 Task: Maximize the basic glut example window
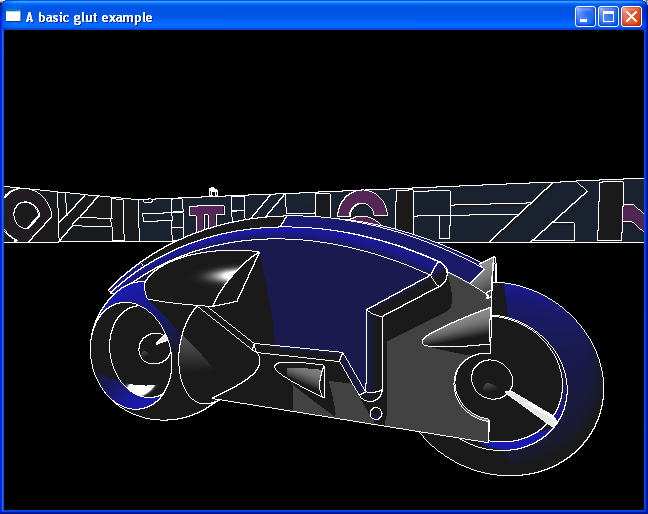608,17
